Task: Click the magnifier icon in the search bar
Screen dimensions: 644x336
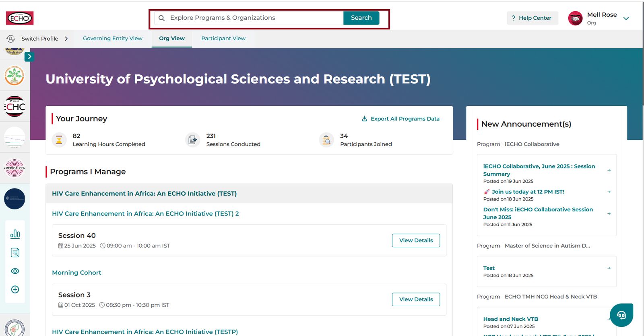Action: 161,18
